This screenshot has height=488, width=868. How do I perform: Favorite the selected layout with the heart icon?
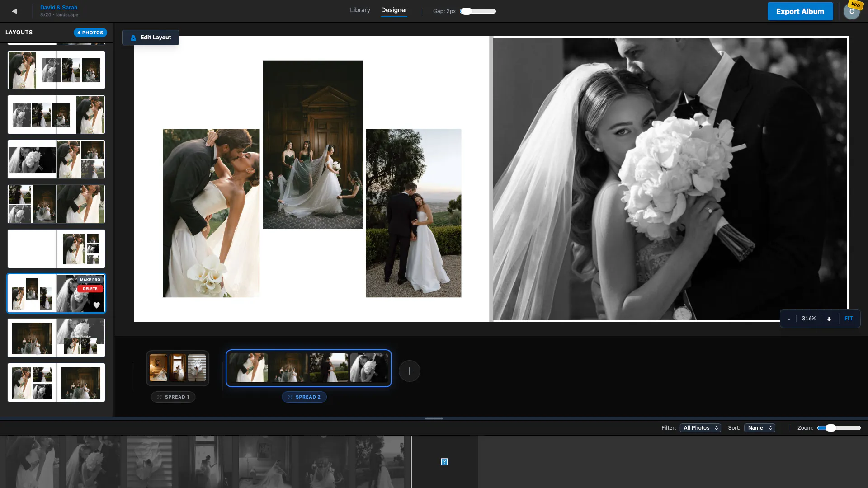[97, 305]
